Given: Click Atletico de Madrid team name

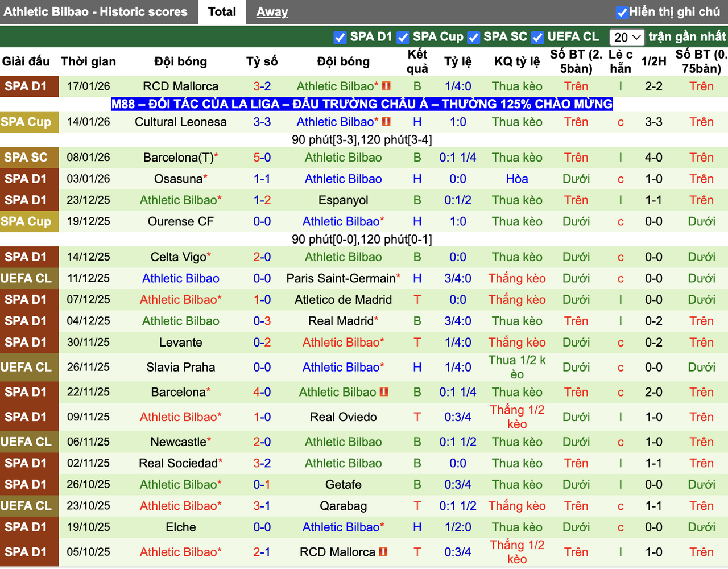Looking at the screenshot, I should (x=344, y=300).
